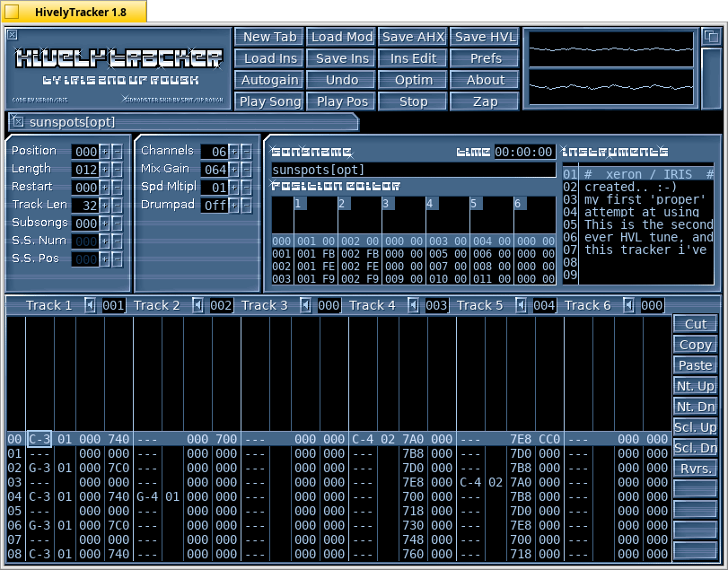Stop playback
This screenshot has height=570, width=728.
(413, 101)
